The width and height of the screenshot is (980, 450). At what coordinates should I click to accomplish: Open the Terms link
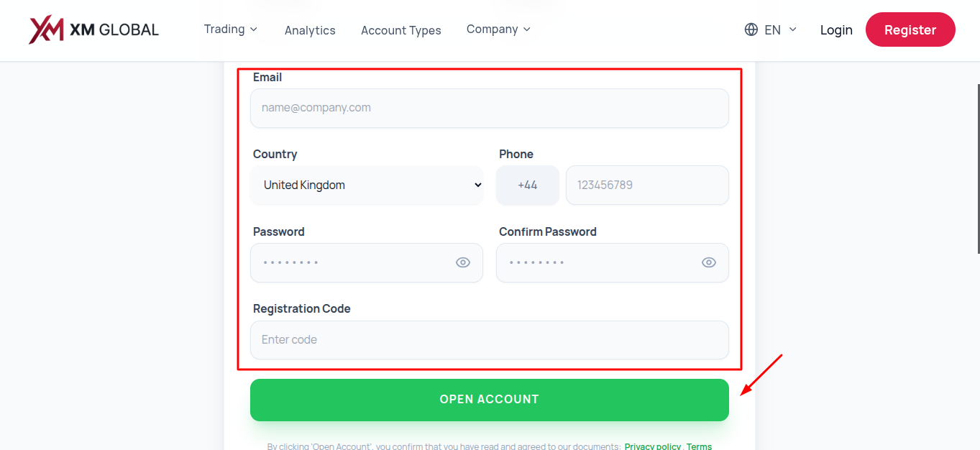[x=699, y=446]
